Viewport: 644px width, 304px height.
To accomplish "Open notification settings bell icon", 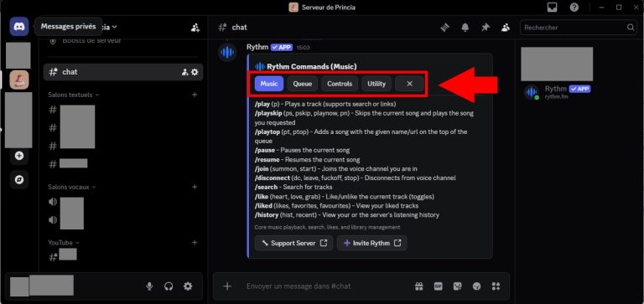I will coord(465,28).
